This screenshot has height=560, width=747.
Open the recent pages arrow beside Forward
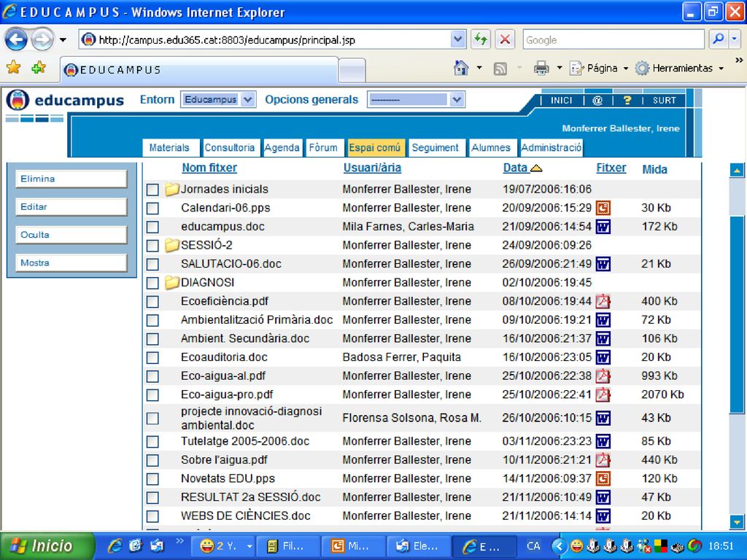[x=63, y=40]
